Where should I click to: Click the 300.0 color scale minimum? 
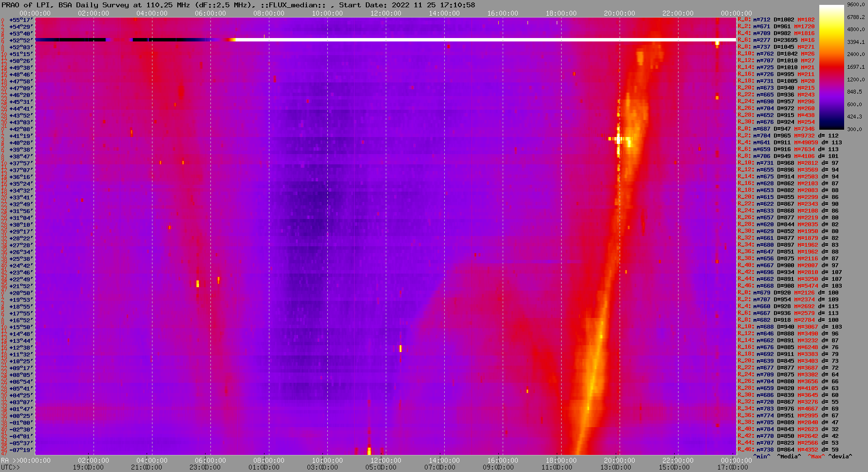(x=854, y=129)
